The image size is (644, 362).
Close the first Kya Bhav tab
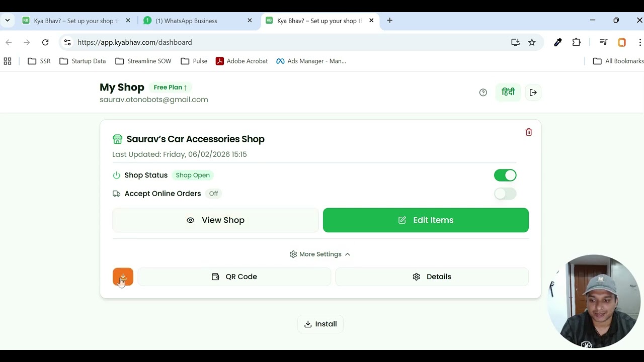tap(128, 21)
